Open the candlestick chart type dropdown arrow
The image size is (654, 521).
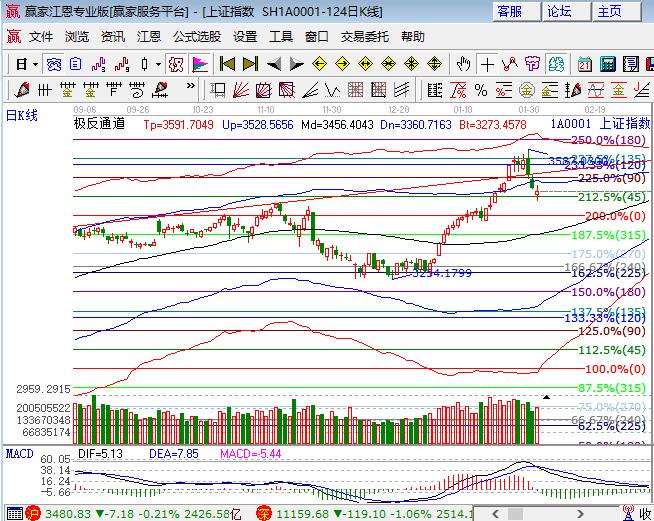[x=157, y=63]
